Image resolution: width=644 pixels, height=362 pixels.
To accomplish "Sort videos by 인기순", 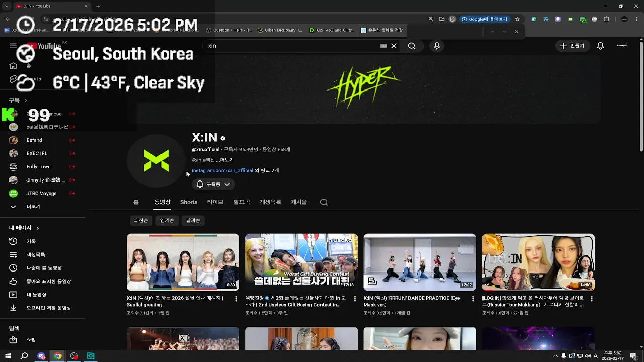I will (167, 220).
